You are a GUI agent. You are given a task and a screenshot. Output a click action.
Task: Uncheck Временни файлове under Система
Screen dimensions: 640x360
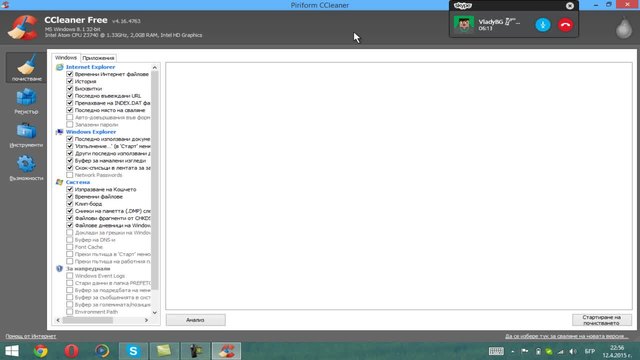point(70,197)
